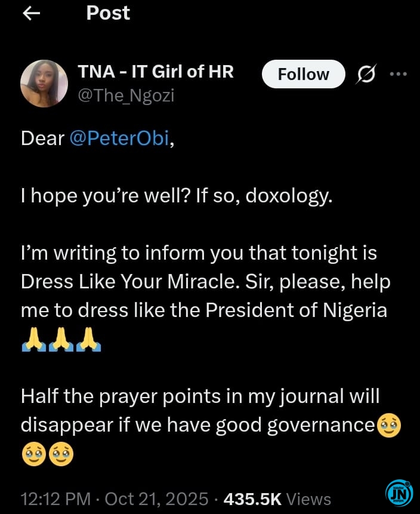Click the display name 'TNA - IT Girl of HR'

pyautogui.click(x=156, y=72)
